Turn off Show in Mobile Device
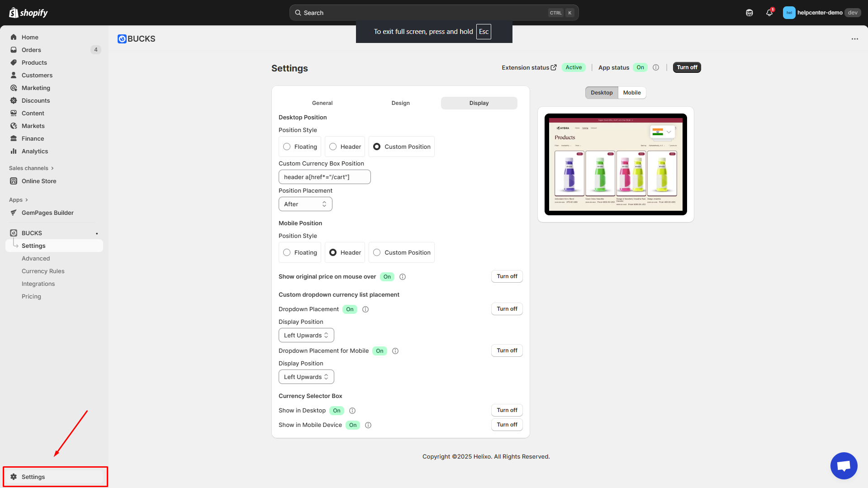 pos(507,425)
